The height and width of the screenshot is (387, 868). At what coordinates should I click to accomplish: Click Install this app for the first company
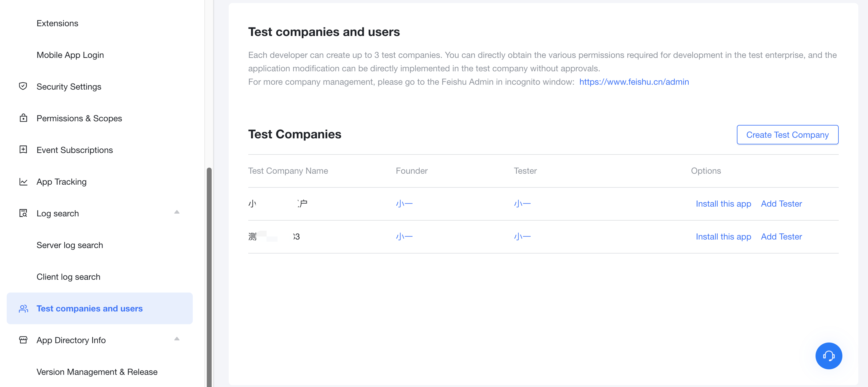click(723, 204)
